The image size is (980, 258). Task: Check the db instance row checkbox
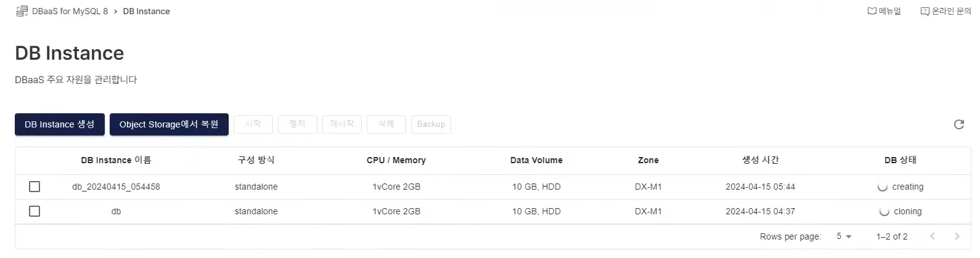tap(35, 211)
